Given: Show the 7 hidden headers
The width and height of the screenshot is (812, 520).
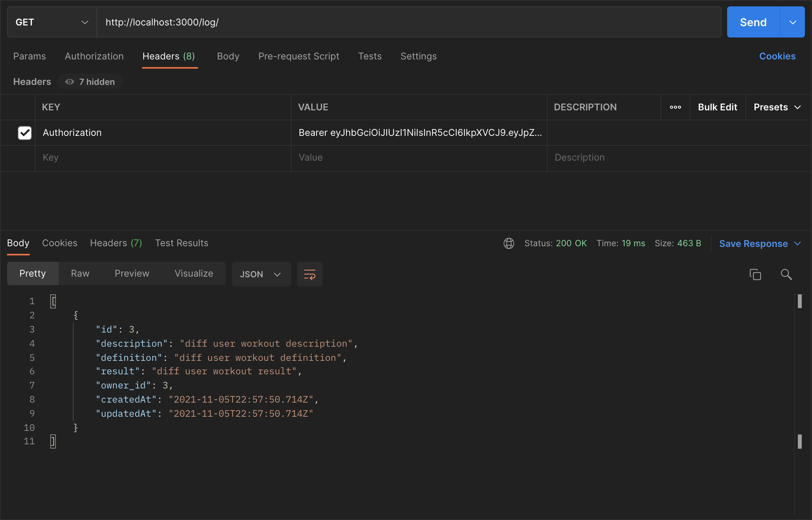Looking at the screenshot, I should point(91,81).
